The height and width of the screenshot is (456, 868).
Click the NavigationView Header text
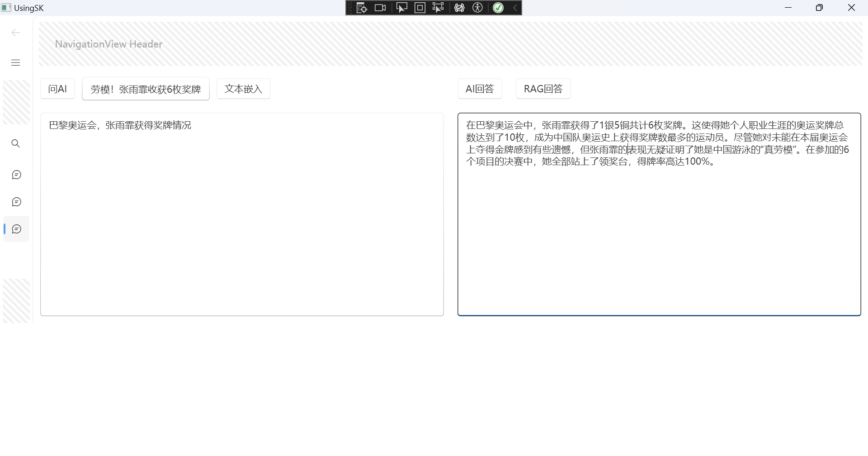point(108,44)
